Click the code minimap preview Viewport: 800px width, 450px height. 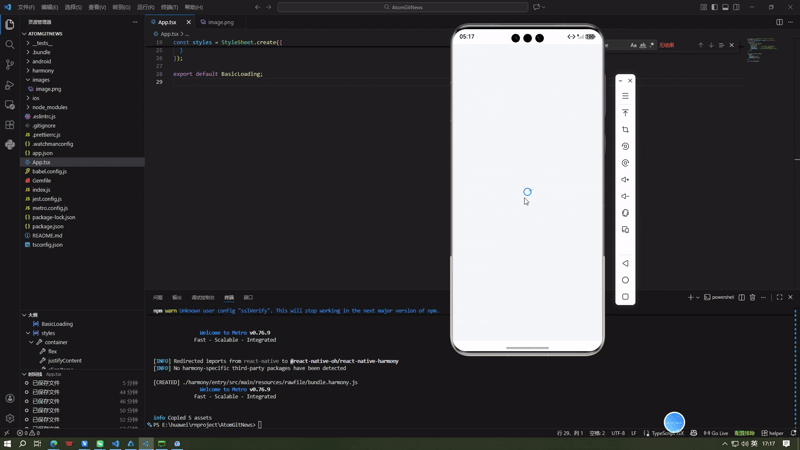coord(761,49)
